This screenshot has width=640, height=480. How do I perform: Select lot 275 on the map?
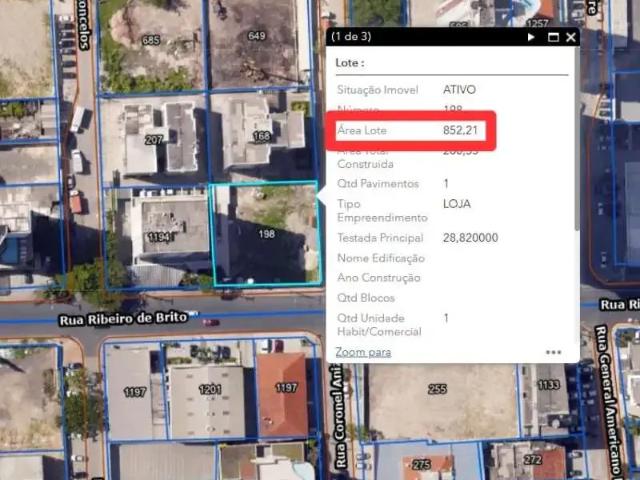(x=422, y=465)
